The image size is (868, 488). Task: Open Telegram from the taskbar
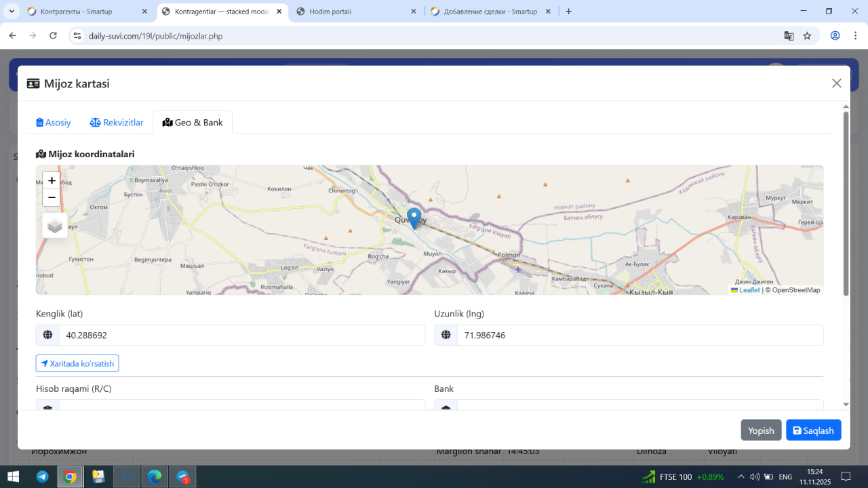click(42, 476)
